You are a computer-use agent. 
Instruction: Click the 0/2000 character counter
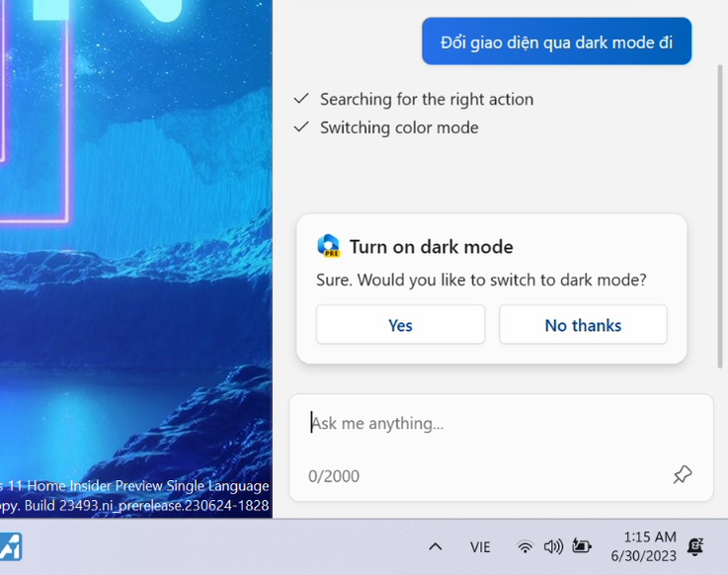coord(334,476)
